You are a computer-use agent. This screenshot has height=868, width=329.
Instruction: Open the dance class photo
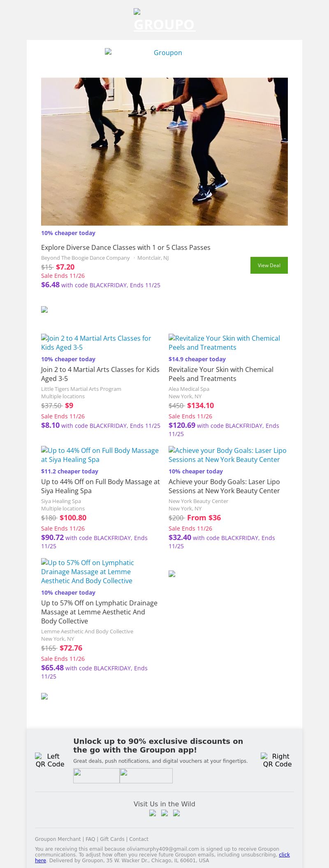164,151
